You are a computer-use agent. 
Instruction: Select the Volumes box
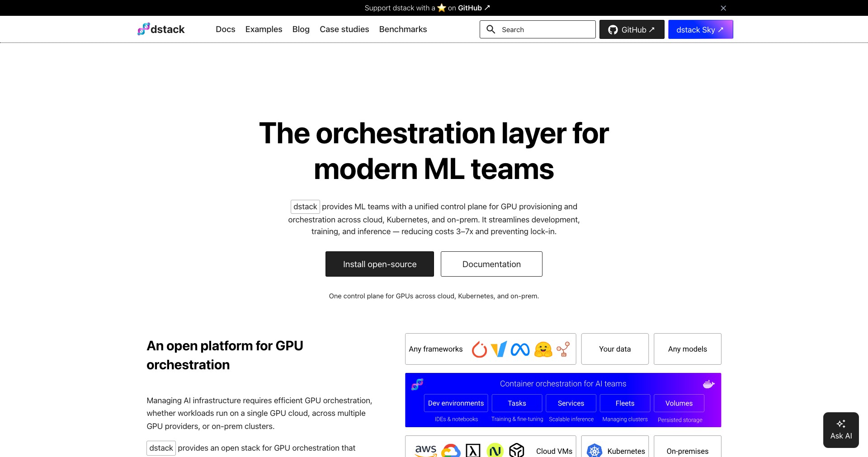[x=679, y=403]
